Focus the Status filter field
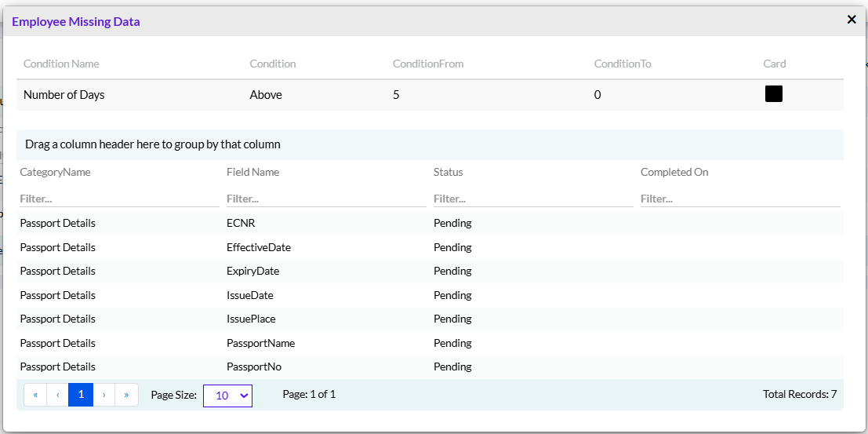This screenshot has height=434, width=868. 533,199
